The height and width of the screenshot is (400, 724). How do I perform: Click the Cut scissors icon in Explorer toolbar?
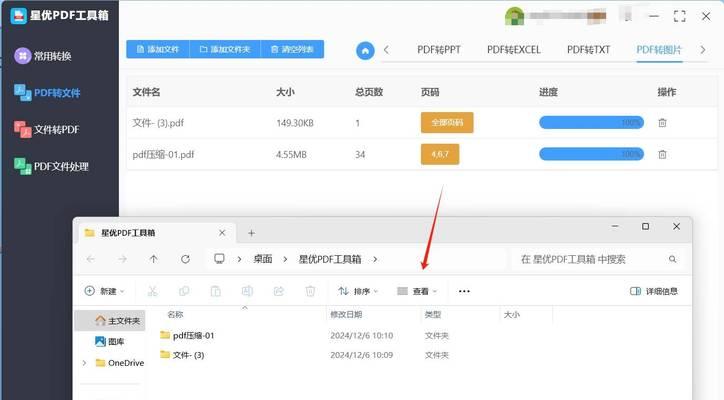tap(152, 291)
